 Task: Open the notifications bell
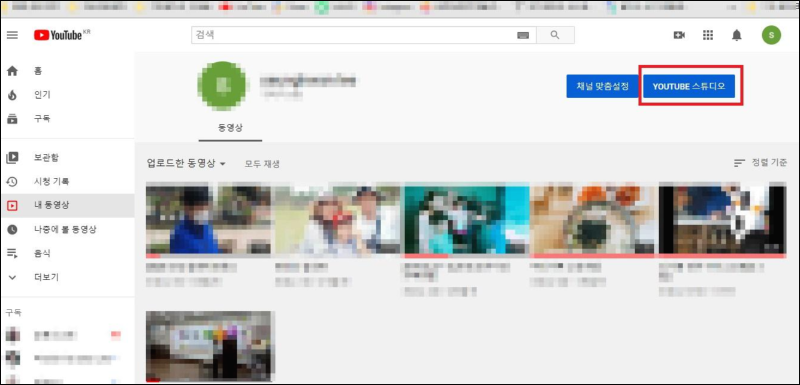tap(736, 35)
